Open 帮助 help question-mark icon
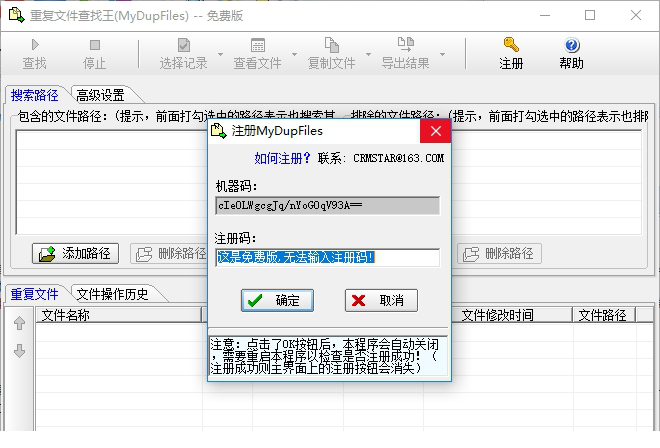This screenshot has height=448, width=660. (x=572, y=45)
